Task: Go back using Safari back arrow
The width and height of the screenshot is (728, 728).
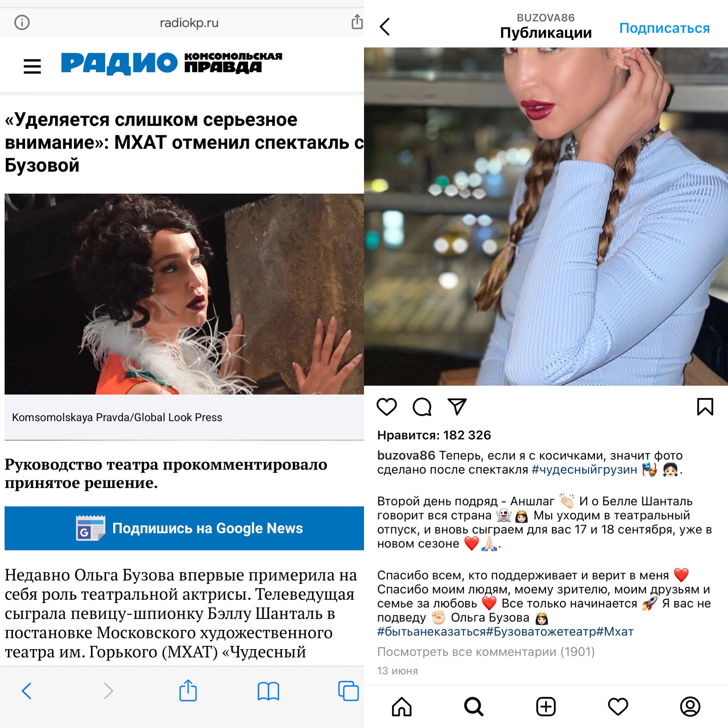Action: coord(27,691)
